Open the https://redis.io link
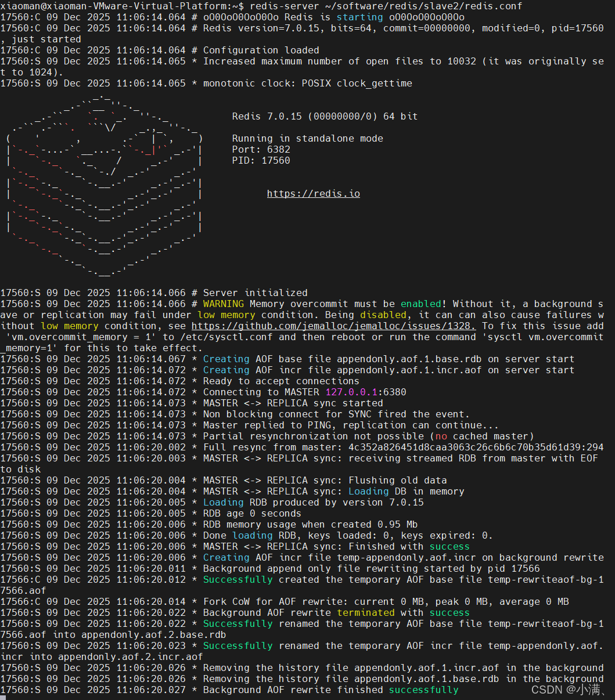The image size is (615, 700). [x=314, y=193]
